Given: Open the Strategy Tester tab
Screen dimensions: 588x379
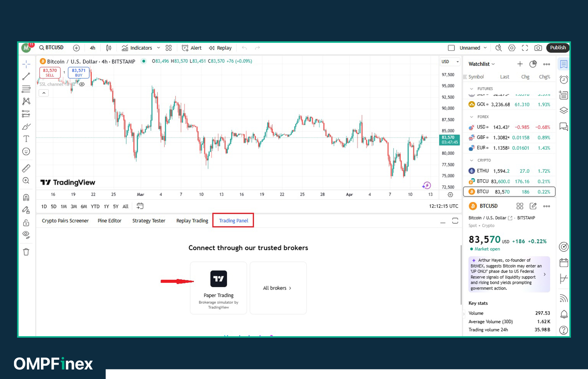Looking at the screenshot, I should 149,221.
